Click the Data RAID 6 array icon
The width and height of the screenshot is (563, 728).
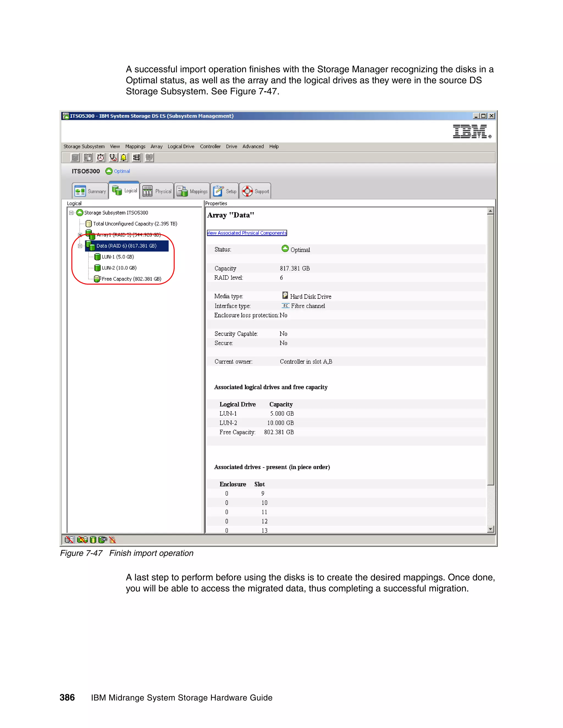90,246
